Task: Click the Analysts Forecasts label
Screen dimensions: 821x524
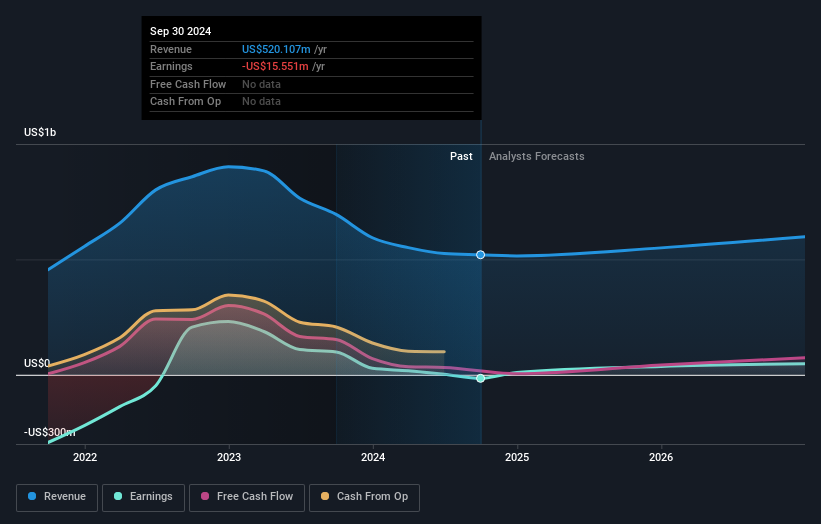Action: pyautogui.click(x=537, y=157)
